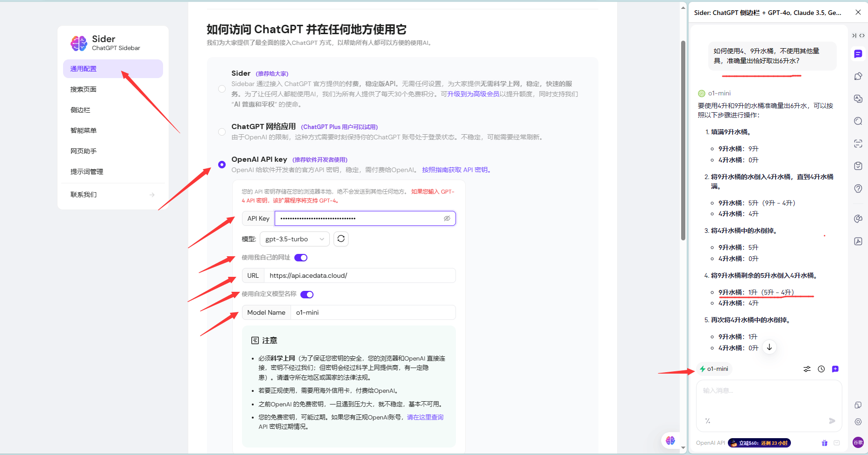
Task: Open chat history clock icon
Action: 821,369
